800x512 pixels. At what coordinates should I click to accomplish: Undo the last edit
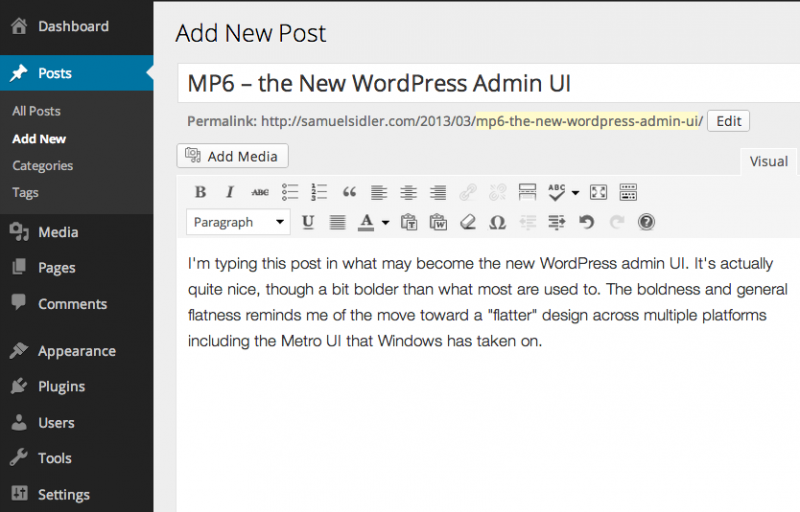[x=587, y=222]
